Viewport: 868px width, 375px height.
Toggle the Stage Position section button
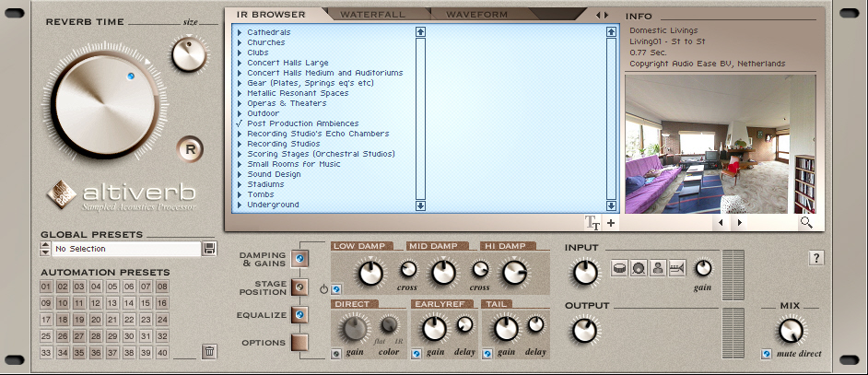299,287
